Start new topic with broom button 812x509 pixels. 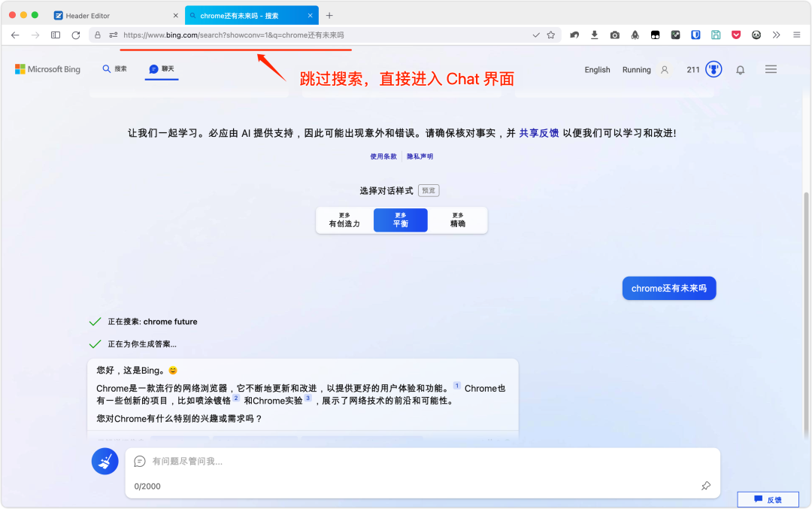coord(105,462)
